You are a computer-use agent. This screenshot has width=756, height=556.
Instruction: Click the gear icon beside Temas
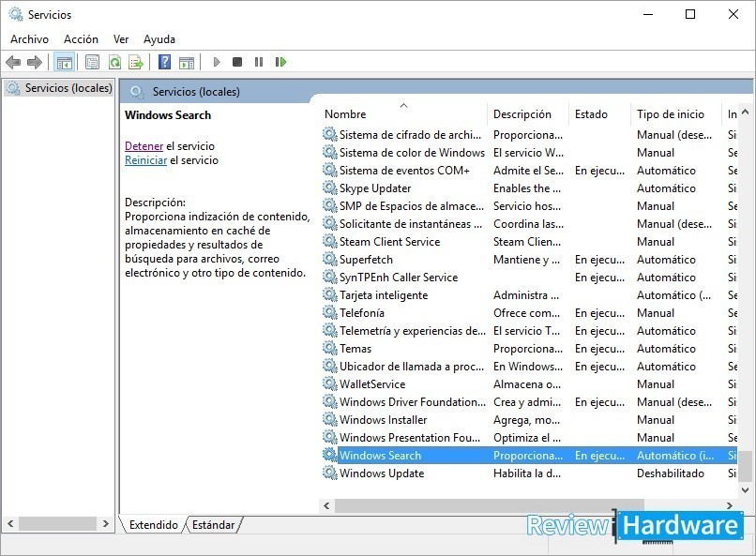tap(330, 349)
